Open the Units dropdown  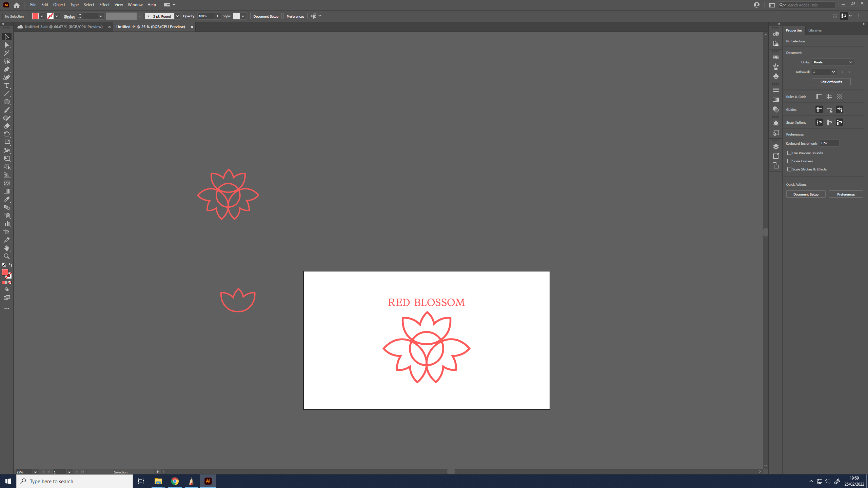pos(833,62)
